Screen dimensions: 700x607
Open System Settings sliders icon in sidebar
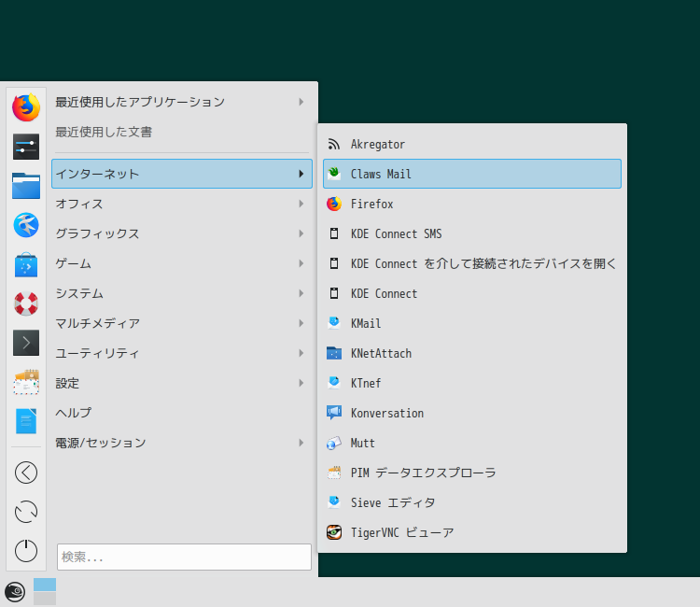click(x=26, y=147)
